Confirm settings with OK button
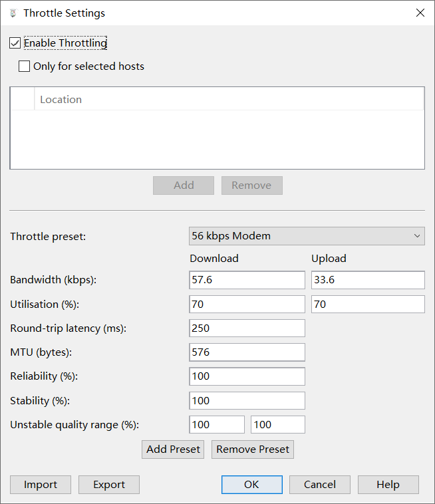Image resolution: width=435 pixels, height=504 pixels. coord(251,485)
